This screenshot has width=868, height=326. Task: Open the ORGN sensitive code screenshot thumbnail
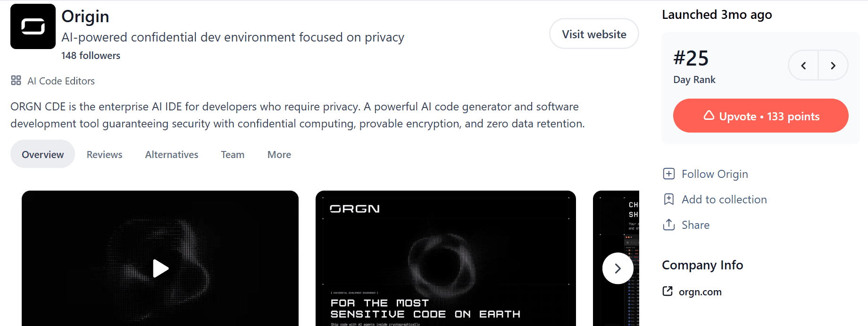446,259
